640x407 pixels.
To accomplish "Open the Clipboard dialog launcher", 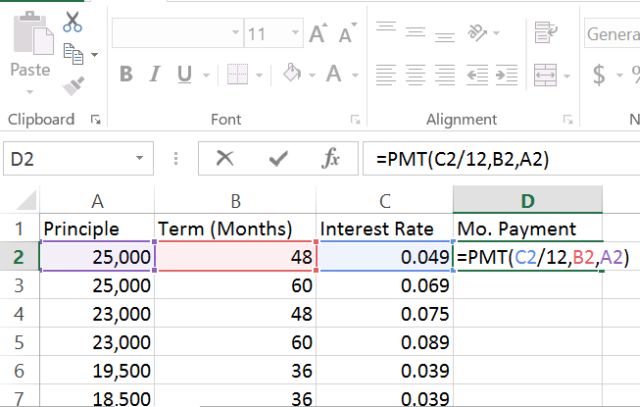I will click(x=96, y=119).
